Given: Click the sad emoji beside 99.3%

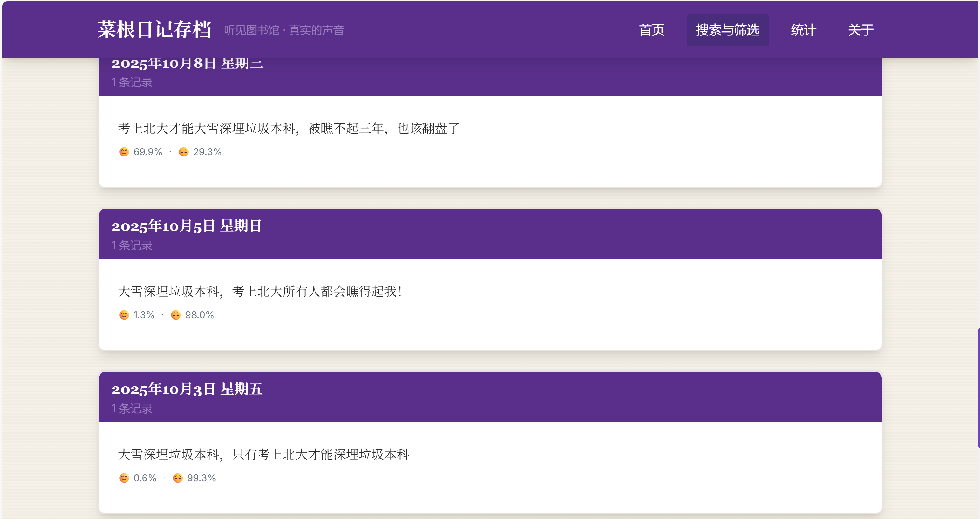Looking at the screenshot, I should tap(178, 478).
